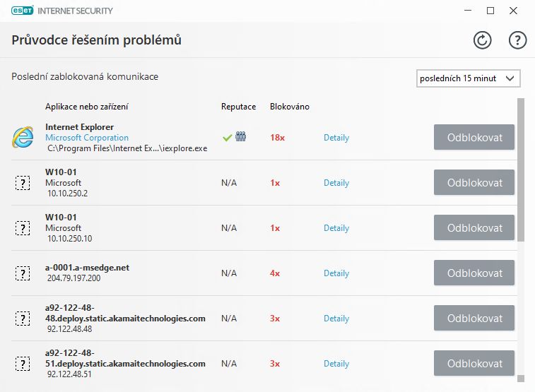Click the vertical scrollbar thumb
Viewport: 535px width, 392px height.
[521, 170]
